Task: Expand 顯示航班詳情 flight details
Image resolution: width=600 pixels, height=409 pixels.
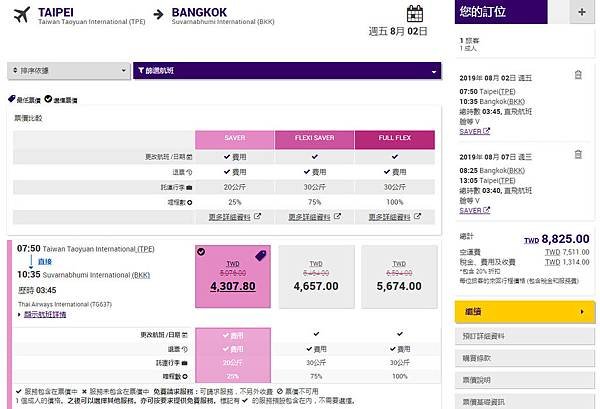Action: click(45, 314)
